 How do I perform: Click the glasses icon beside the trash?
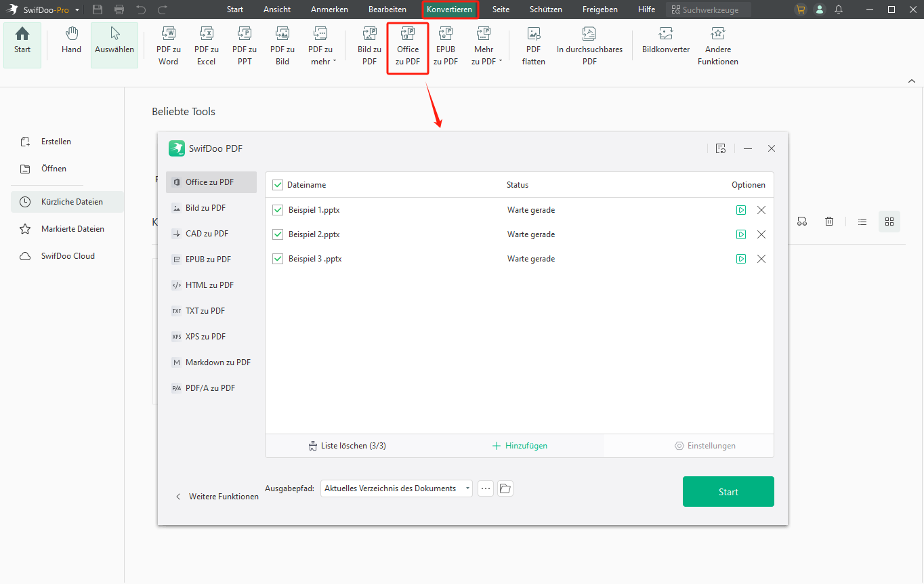[802, 222]
